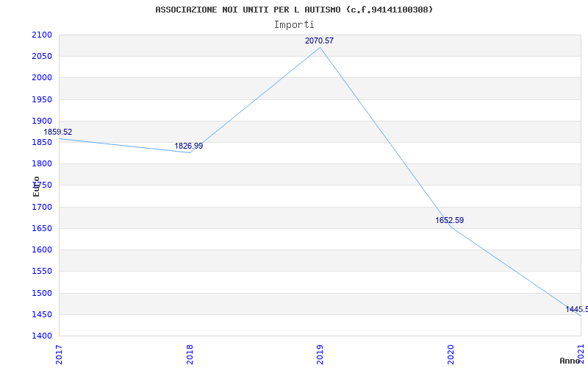
Task: Click the 1500 y-axis value
Action: pos(42,293)
